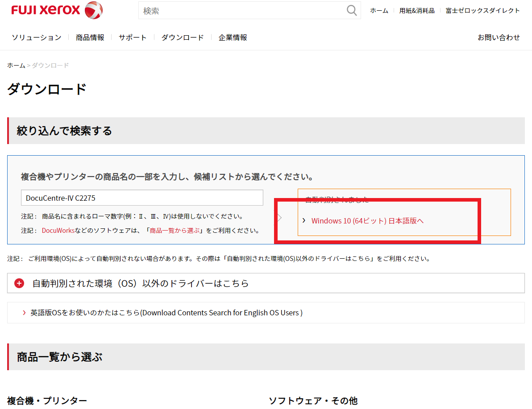
Task: Click the magnifying glass search icon
Action: 352,10
